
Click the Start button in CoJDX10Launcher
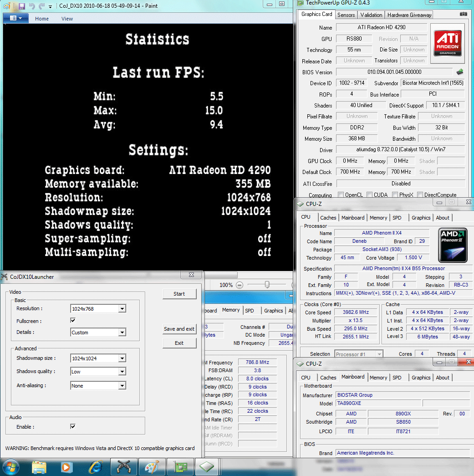tap(179, 294)
